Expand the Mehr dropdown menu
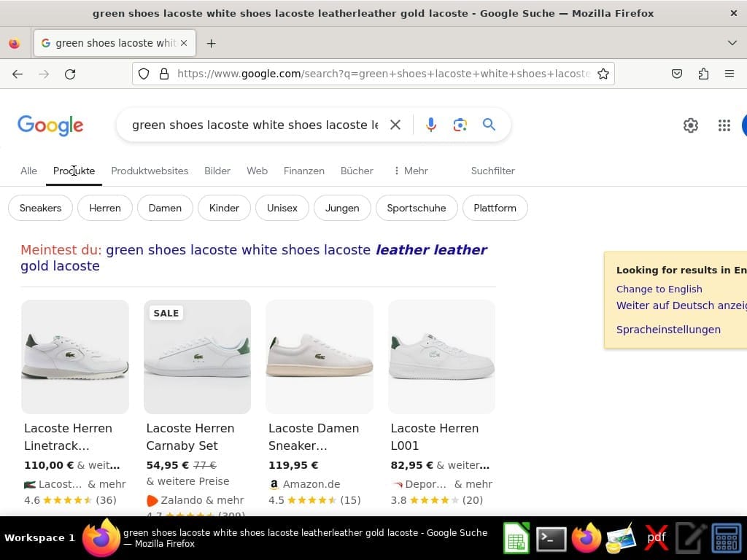Screen dimensions: 747x560 (x=411, y=171)
